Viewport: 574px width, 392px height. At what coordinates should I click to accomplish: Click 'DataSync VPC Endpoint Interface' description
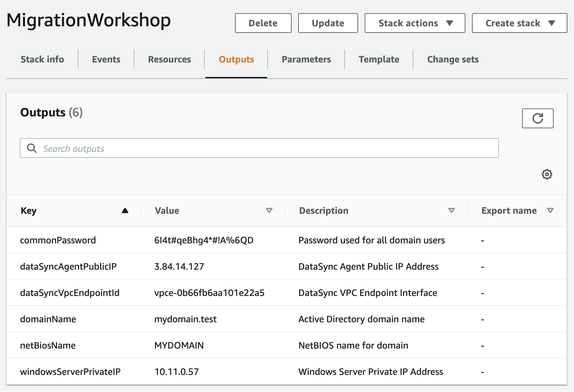tap(368, 293)
